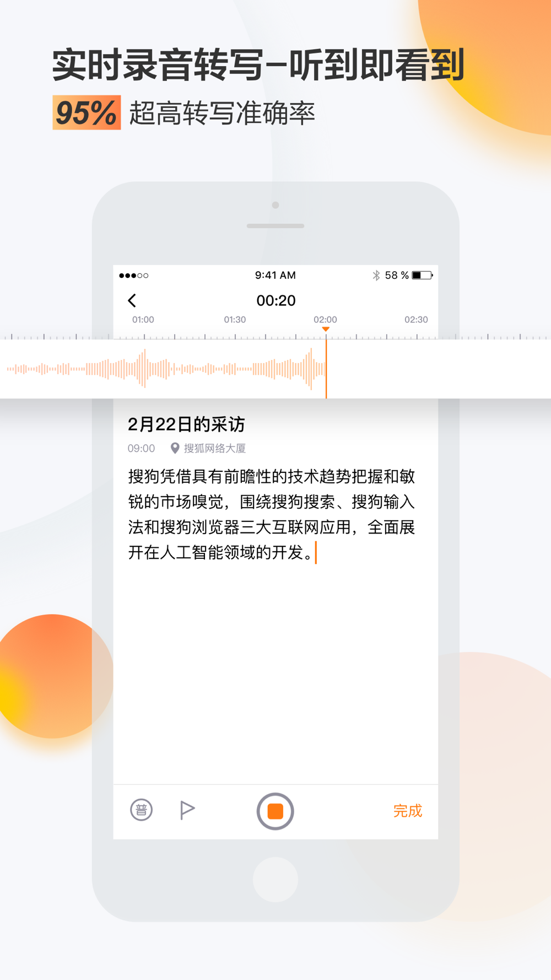Viewport: 551px width, 980px height.
Task: Stop recording with the orange square button
Action: (x=275, y=811)
